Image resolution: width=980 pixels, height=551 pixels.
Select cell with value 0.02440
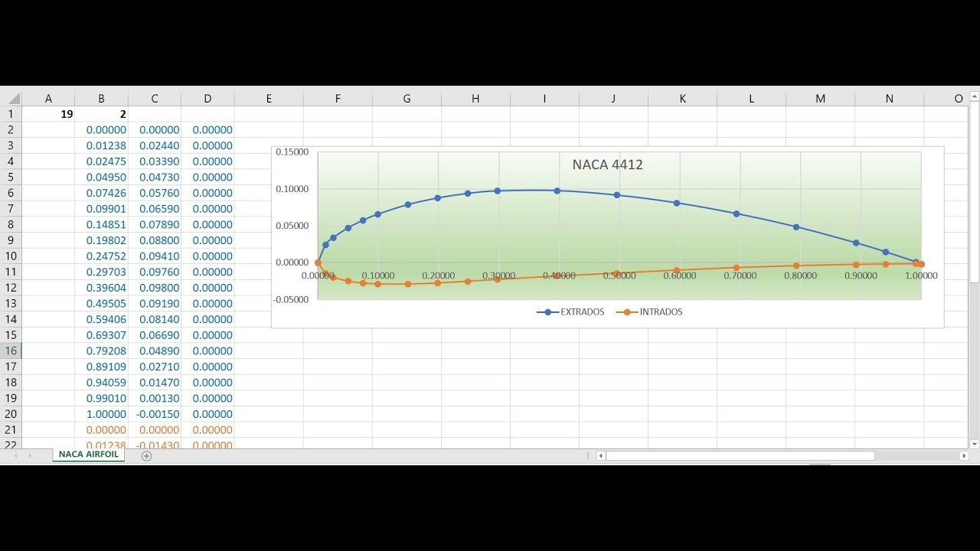[155, 145]
